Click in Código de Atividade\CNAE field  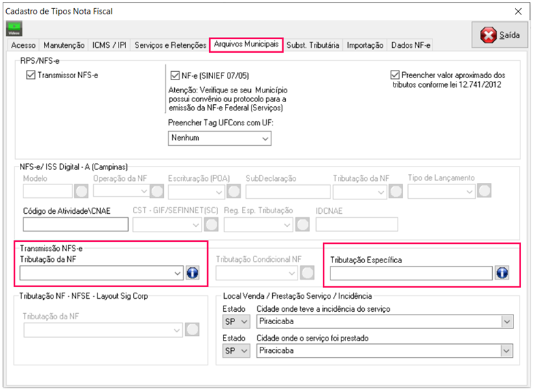(x=75, y=224)
